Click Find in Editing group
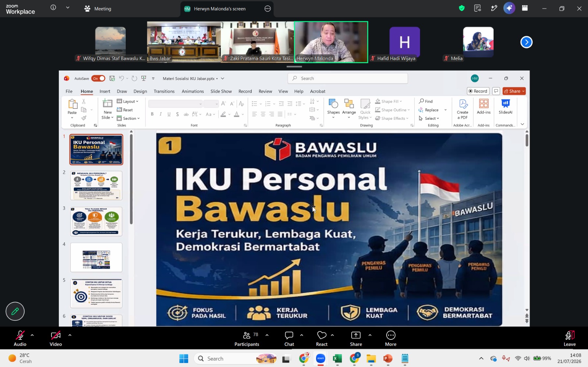 point(426,101)
